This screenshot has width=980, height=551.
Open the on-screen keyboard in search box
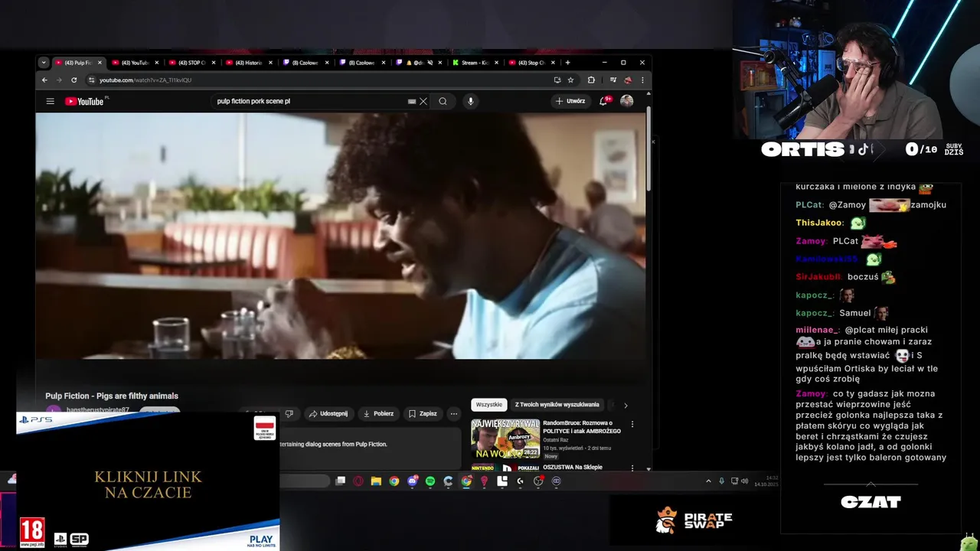click(412, 101)
